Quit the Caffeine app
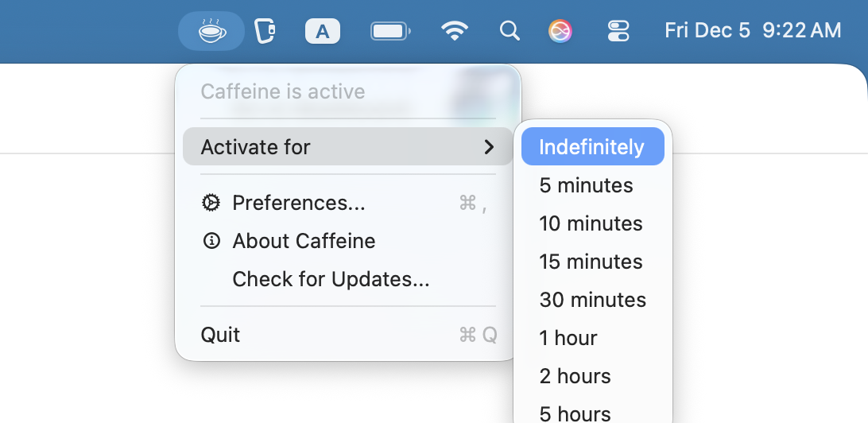The image size is (868, 423). 220,335
